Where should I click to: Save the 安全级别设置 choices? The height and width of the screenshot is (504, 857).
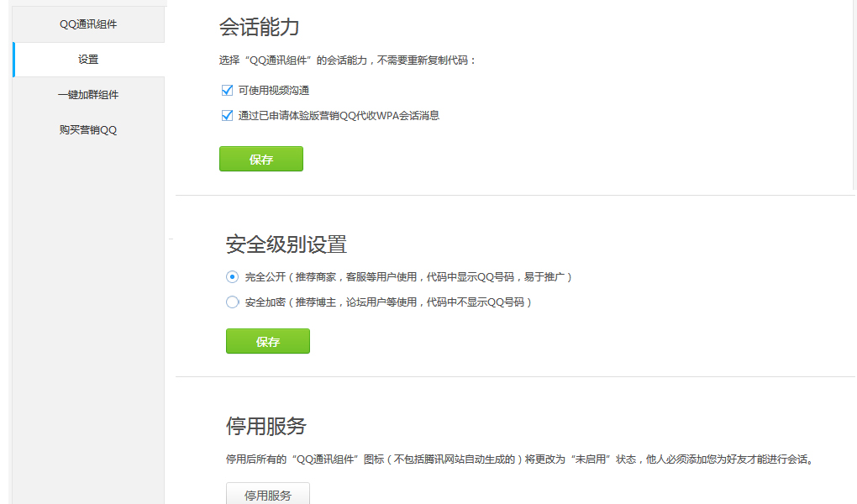point(267,341)
